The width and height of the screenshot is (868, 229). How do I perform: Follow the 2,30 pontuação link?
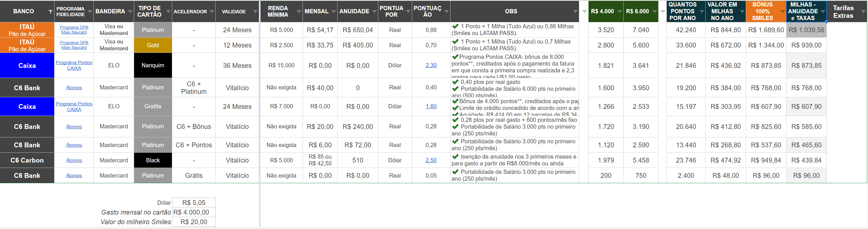tap(431, 65)
